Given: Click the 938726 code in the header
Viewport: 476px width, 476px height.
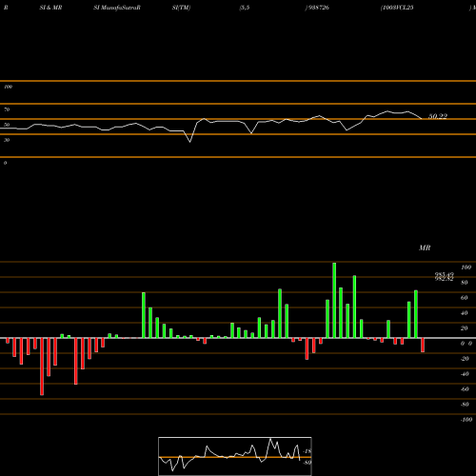Looking at the screenshot, I should pyautogui.click(x=318, y=8).
